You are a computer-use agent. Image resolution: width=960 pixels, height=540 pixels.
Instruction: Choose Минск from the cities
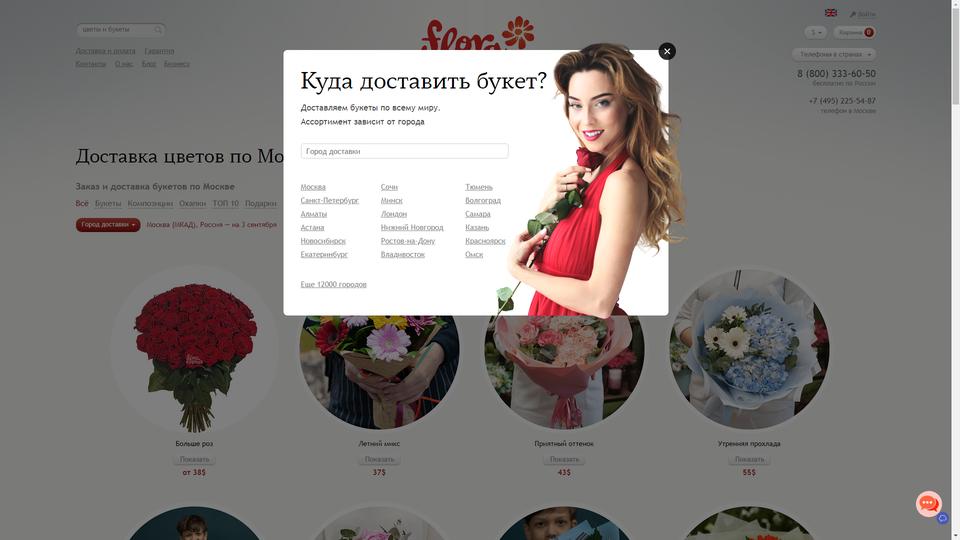tap(391, 201)
